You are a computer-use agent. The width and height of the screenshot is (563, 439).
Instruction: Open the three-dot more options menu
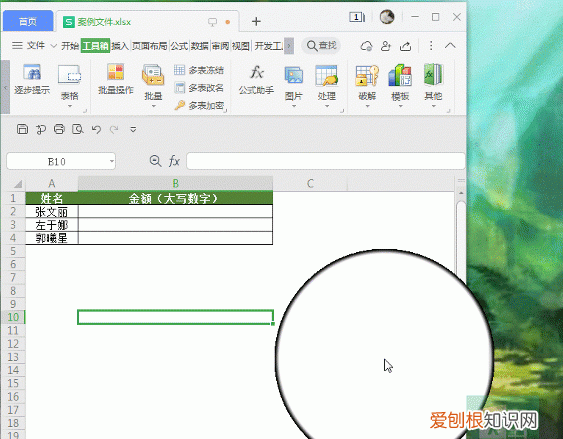[431, 46]
